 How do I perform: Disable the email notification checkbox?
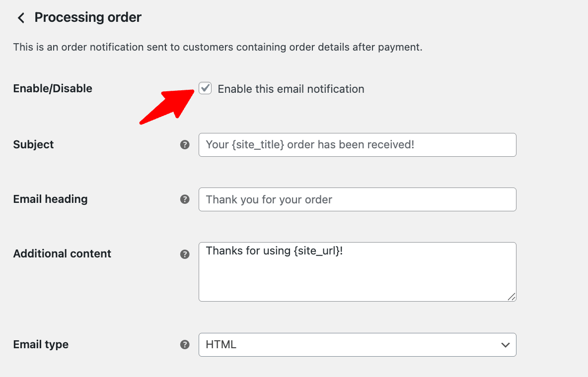(x=205, y=89)
